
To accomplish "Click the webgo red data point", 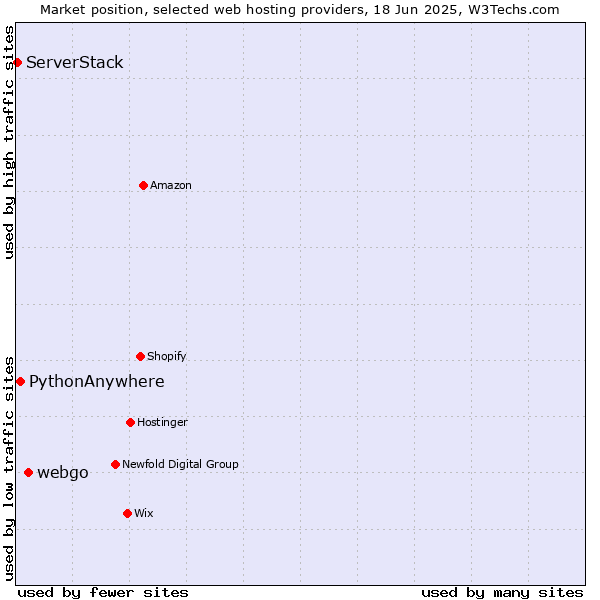I will pos(28,473).
